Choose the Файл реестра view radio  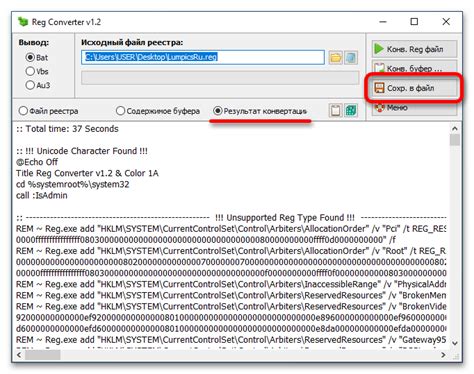23,111
